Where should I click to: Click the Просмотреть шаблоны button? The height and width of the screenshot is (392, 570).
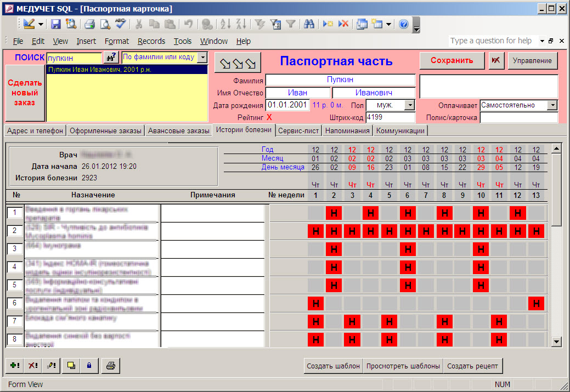click(x=403, y=366)
